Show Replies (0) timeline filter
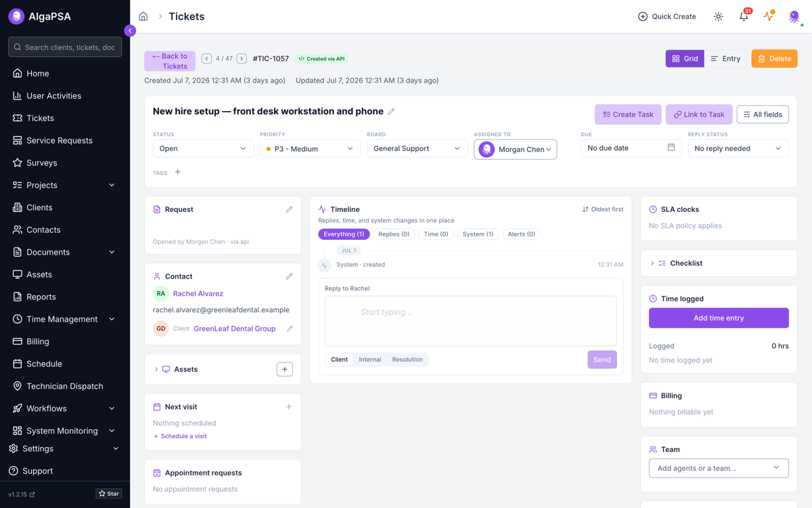This screenshot has width=812, height=508. [394, 234]
